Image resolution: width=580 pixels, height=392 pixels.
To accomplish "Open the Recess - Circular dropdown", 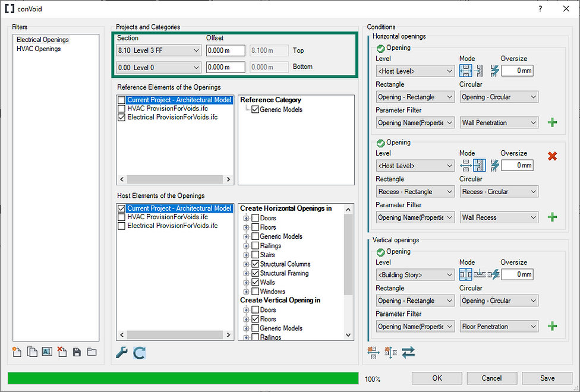I will pos(499,192).
